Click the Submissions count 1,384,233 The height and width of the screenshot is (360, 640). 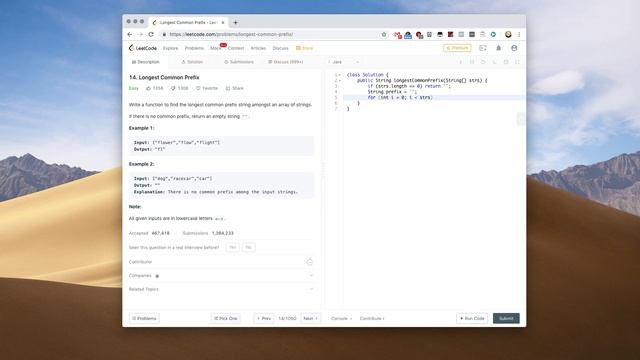pos(222,233)
